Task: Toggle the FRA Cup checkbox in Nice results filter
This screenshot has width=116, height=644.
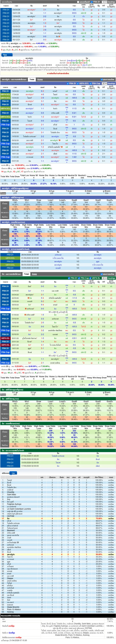Action: tap(79, 278)
